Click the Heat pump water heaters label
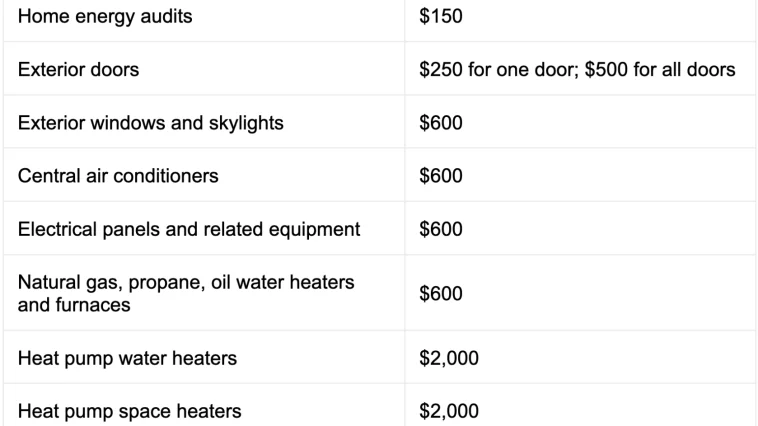The height and width of the screenshot is (426, 758). point(127,357)
